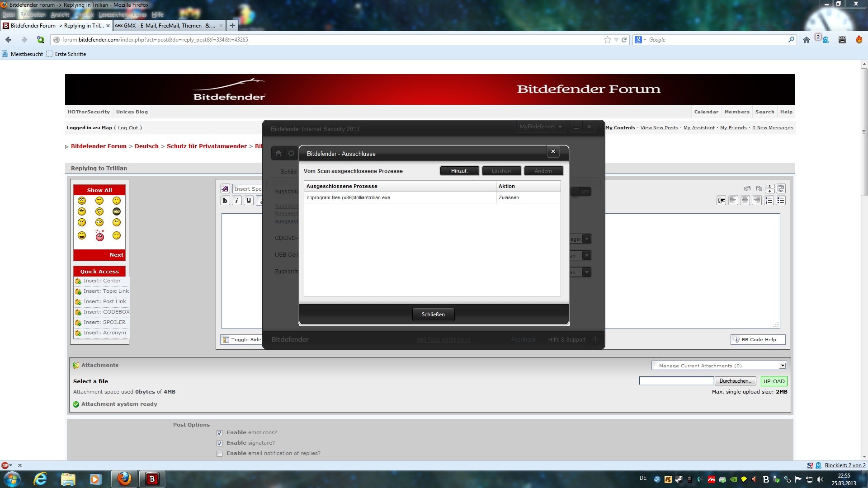
Task: Click the Ändern button
Action: coord(543,171)
